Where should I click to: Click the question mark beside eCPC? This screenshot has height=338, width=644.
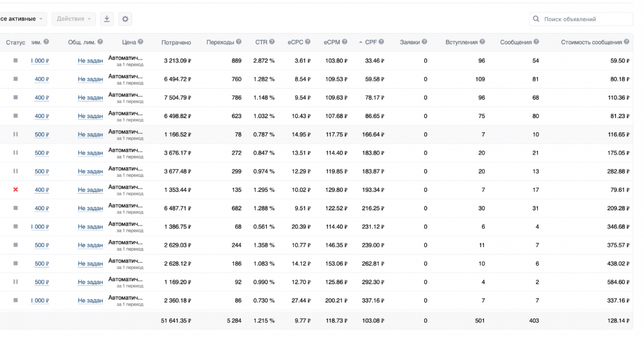pos(308,42)
